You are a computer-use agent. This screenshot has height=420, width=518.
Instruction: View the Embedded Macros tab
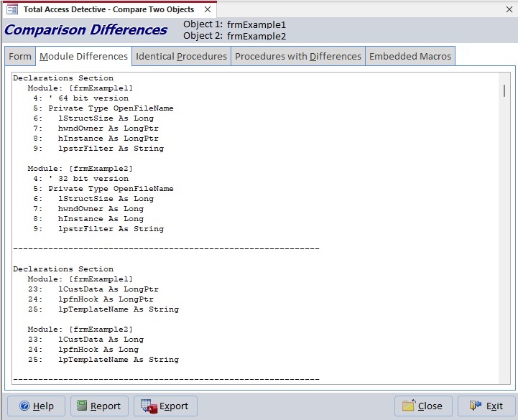410,57
